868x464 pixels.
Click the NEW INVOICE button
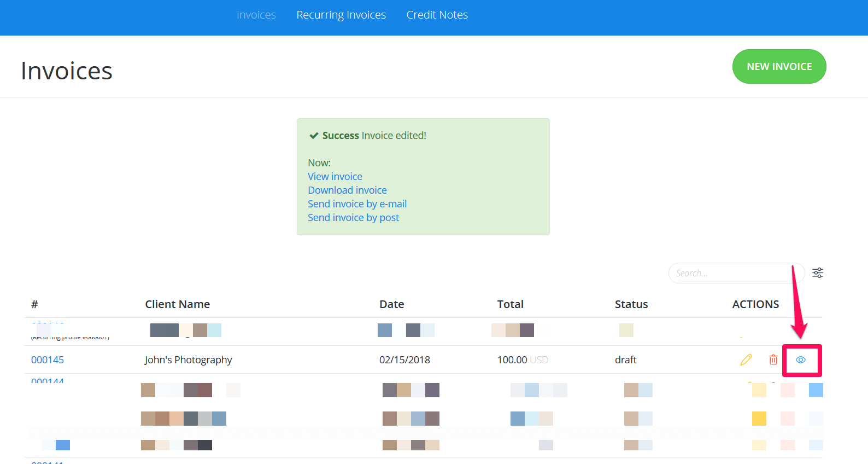pyautogui.click(x=779, y=66)
